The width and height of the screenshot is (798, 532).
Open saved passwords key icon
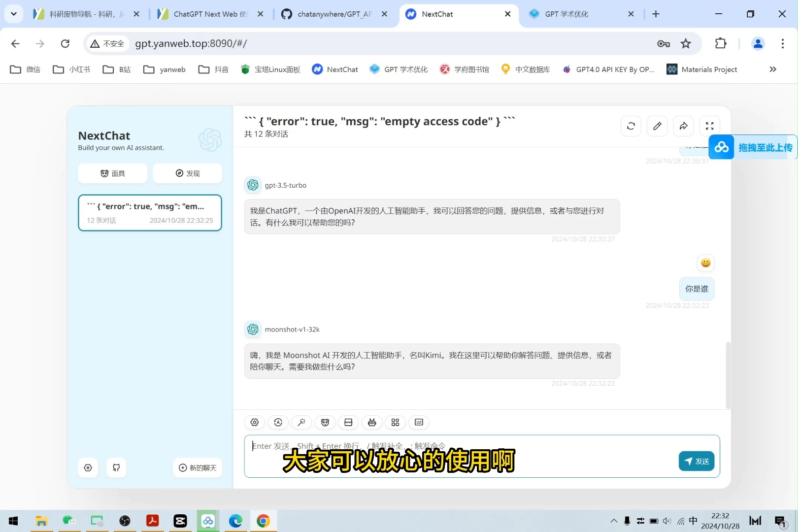(664, 43)
